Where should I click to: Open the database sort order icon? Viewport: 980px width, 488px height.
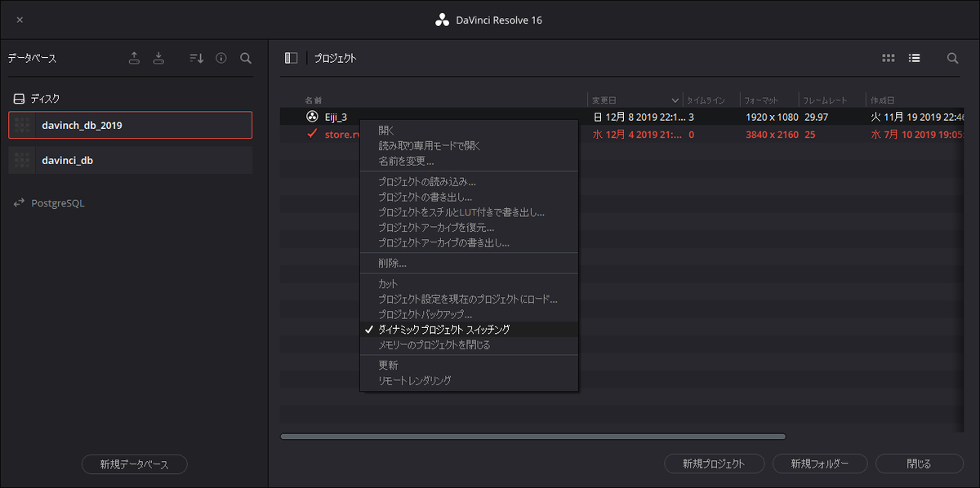196,58
